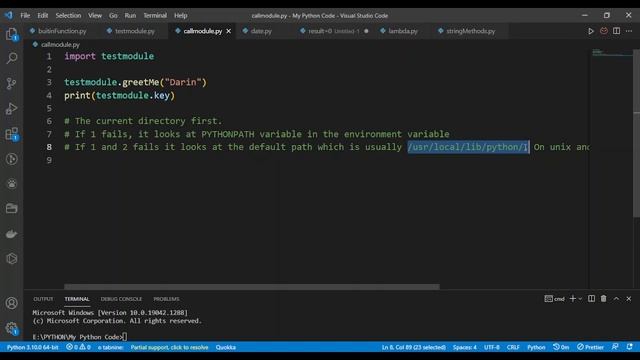The width and height of the screenshot is (640, 360).
Task: Click the Prettier status item
Action: [x=590, y=347]
